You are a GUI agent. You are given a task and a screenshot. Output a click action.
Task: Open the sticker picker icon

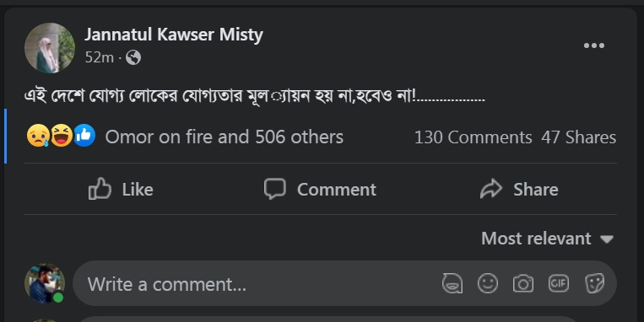[x=594, y=283]
